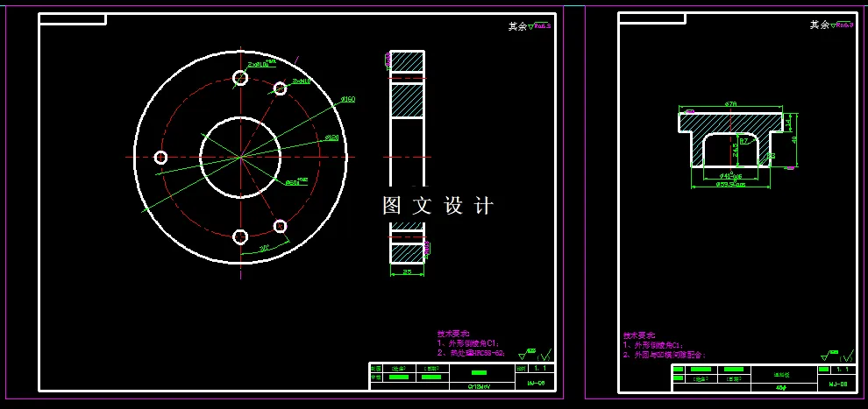The height and width of the screenshot is (409, 868).
Task: Pick the bottom hatched area above the 25 dimension
Action: click(x=407, y=254)
